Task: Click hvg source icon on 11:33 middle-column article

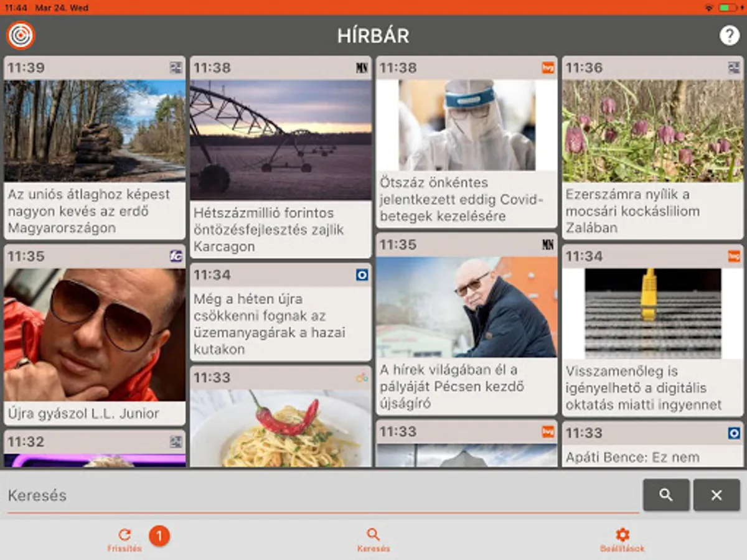Action: pos(548,431)
